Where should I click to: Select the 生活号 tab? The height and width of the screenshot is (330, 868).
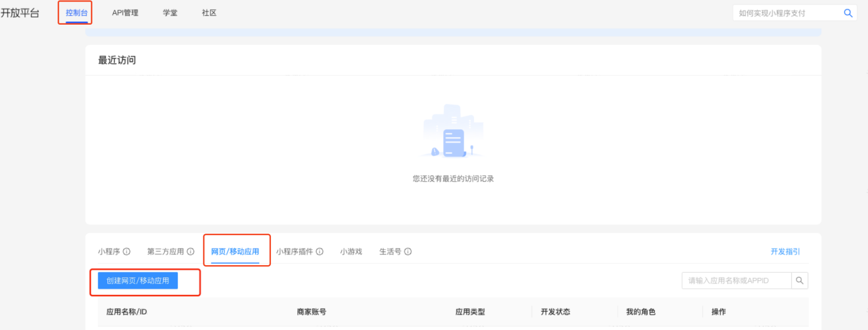390,252
